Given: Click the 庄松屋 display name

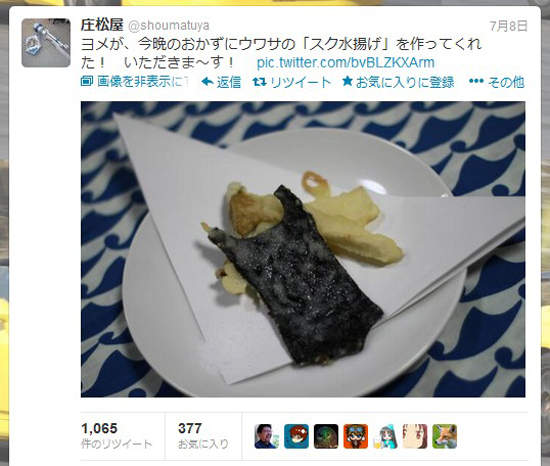Looking at the screenshot, I should pyautogui.click(x=102, y=25).
